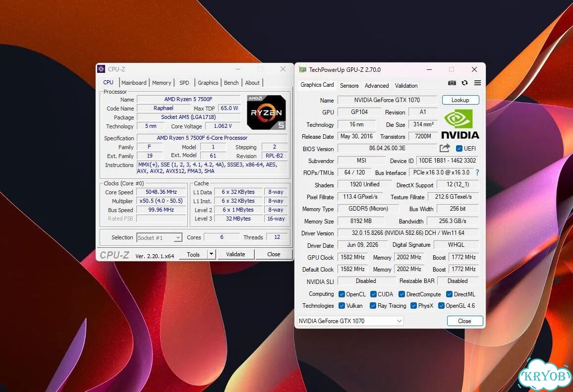Click the Multiplier value x50.5 (4.0 - 50.5)
Viewport: 573px width, 392px height.
coord(161,201)
